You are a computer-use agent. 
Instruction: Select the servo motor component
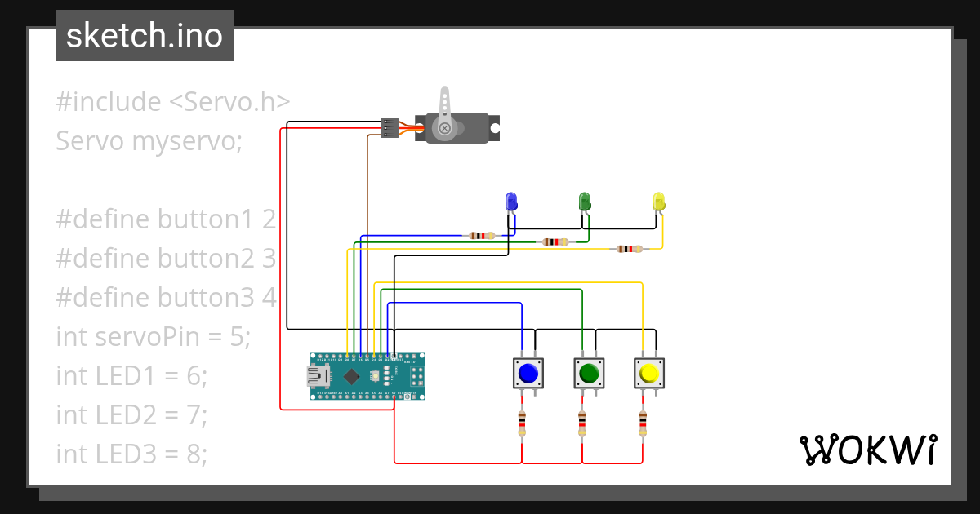[x=454, y=127]
